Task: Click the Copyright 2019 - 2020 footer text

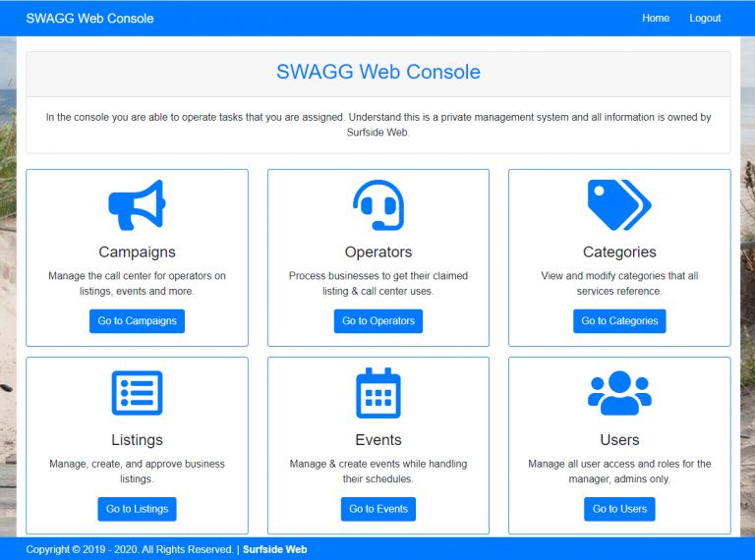Action: coord(130,549)
